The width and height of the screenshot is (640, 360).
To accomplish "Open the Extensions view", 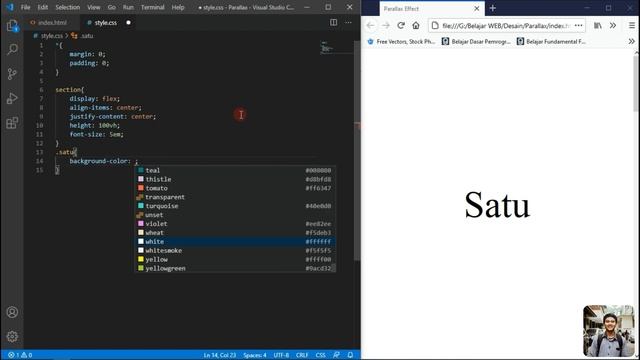I will (x=12, y=123).
